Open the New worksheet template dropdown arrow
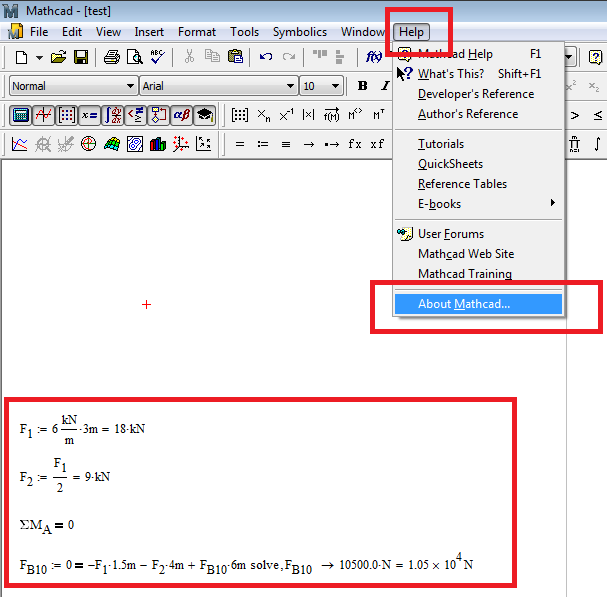Image resolution: width=616 pixels, height=597 pixels. [39, 58]
